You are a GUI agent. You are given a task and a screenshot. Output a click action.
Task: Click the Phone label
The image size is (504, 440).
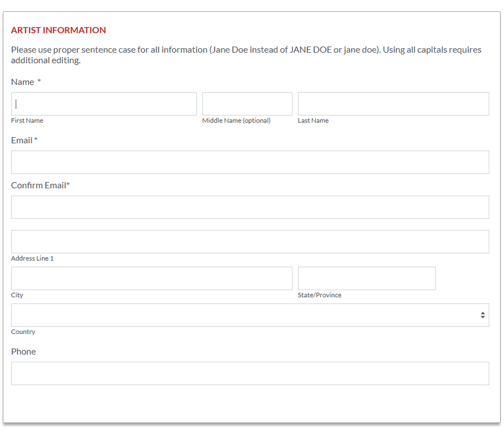click(23, 352)
